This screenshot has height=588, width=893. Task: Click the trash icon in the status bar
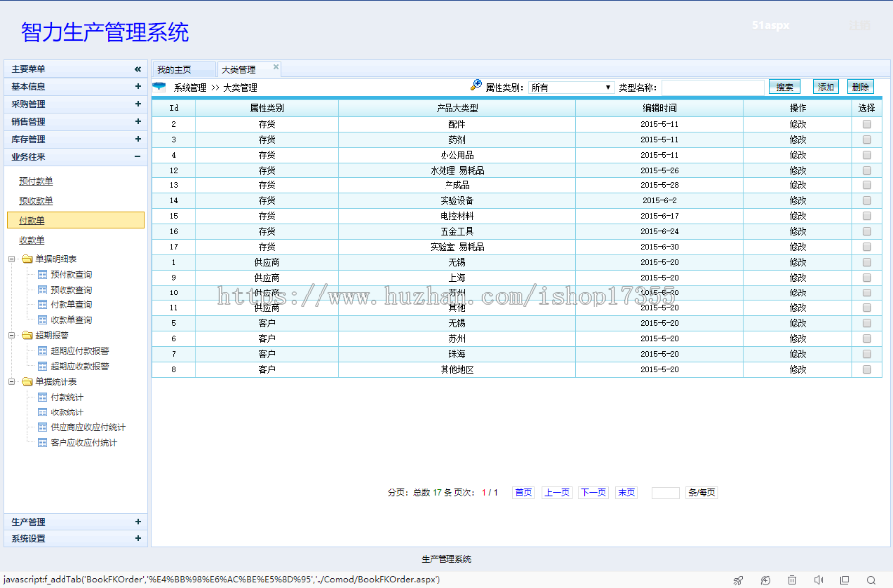tap(792, 580)
